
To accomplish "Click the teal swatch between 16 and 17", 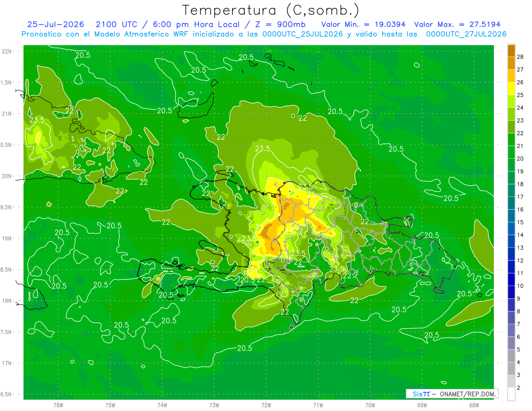I will pyautogui.click(x=511, y=203).
